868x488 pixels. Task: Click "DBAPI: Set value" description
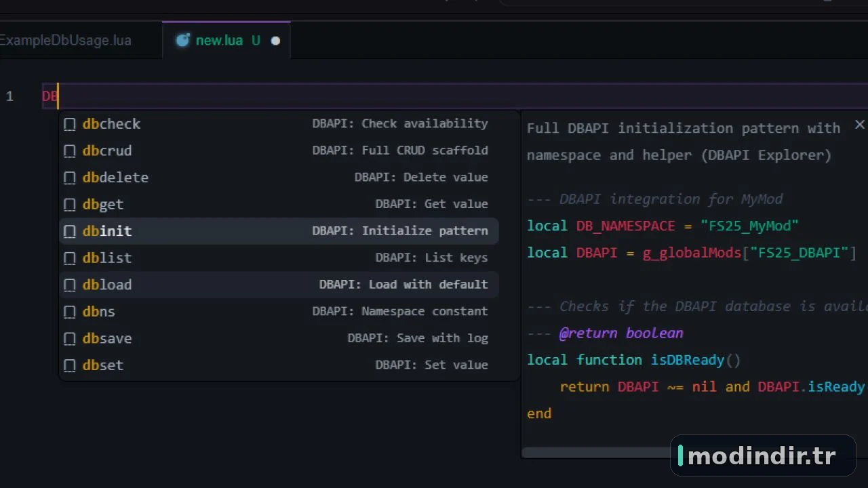(x=432, y=365)
